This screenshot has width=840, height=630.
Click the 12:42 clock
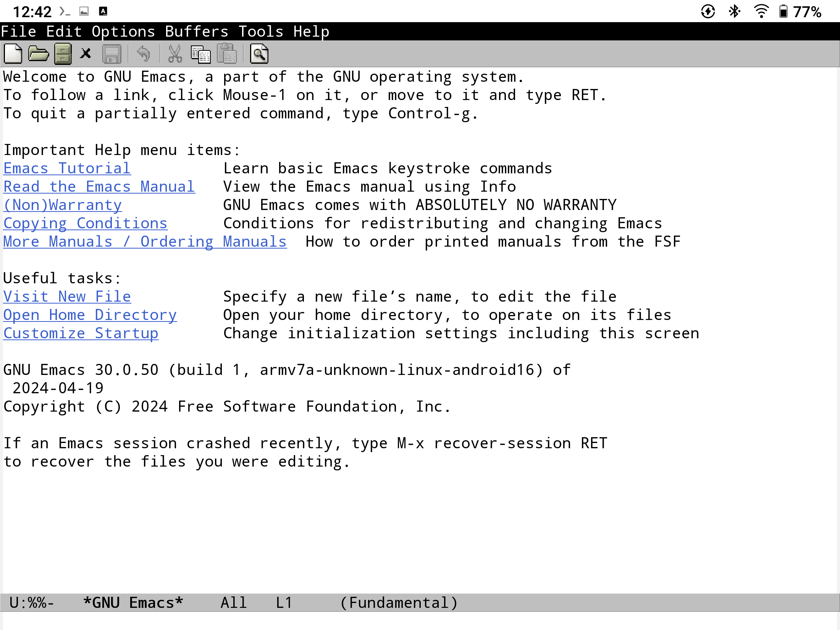(x=32, y=12)
